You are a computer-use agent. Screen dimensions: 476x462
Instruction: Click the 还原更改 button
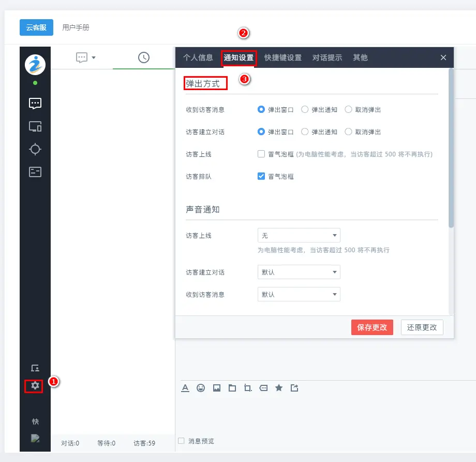click(422, 327)
